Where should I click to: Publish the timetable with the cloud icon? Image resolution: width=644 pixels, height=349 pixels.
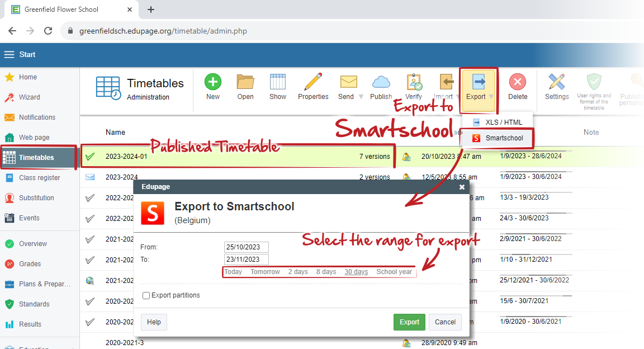(381, 82)
